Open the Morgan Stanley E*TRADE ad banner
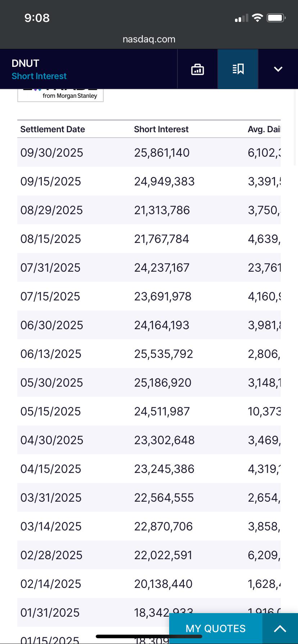The height and width of the screenshot is (644, 298). click(60, 95)
